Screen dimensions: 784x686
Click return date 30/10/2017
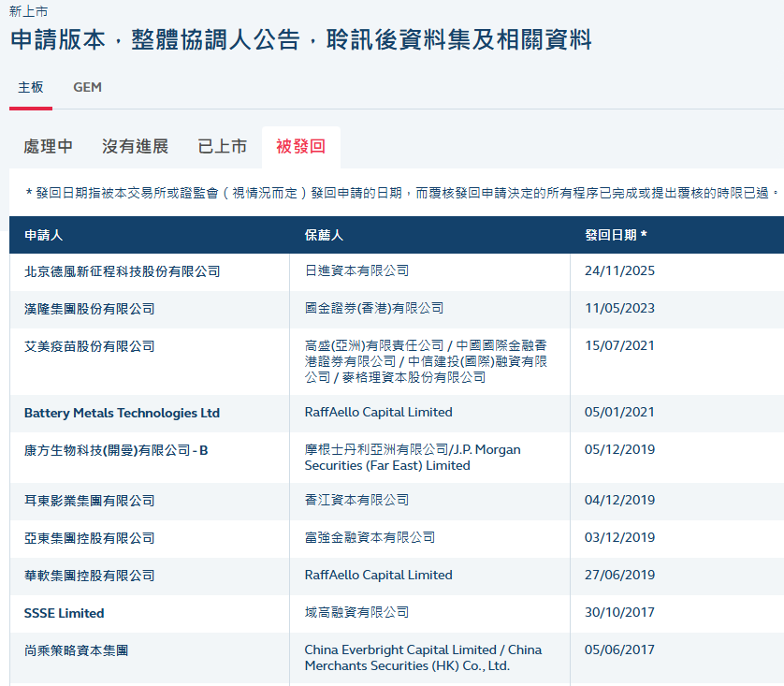coord(619,612)
